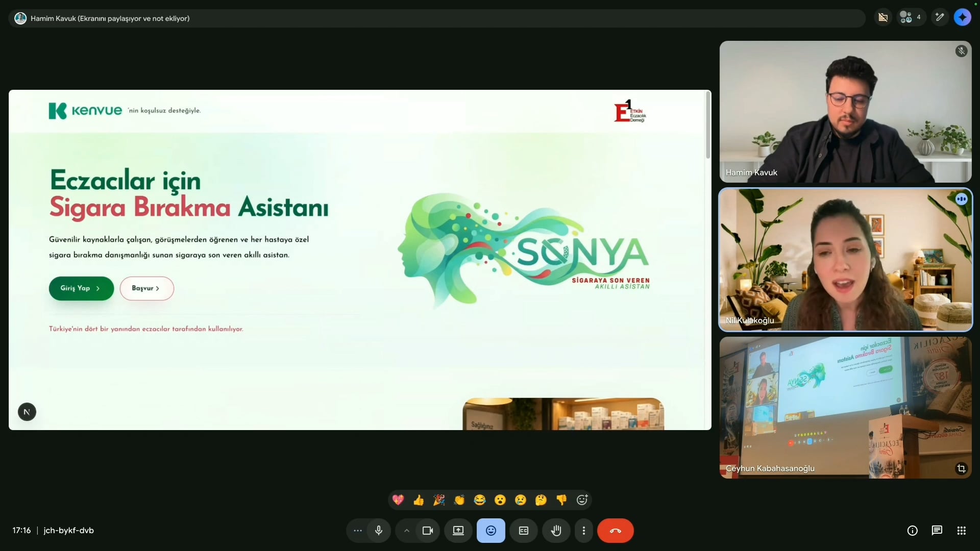The width and height of the screenshot is (980, 551).
Task: Toggle the microphone button
Action: coord(379,531)
